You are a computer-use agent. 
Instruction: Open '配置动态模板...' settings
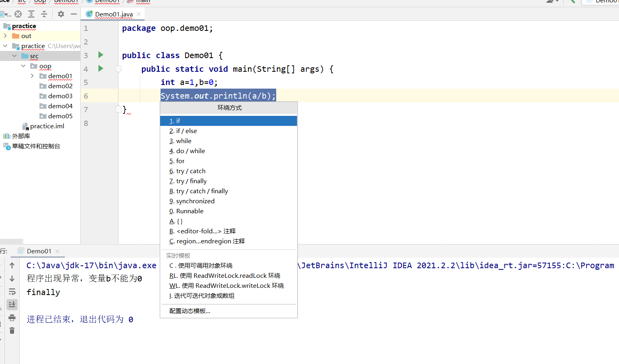[x=228, y=311]
